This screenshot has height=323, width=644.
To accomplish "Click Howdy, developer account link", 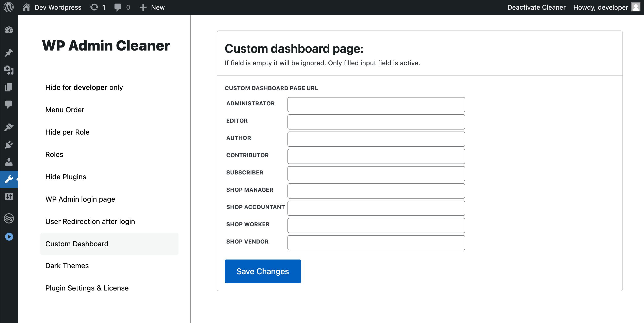I will click(601, 7).
